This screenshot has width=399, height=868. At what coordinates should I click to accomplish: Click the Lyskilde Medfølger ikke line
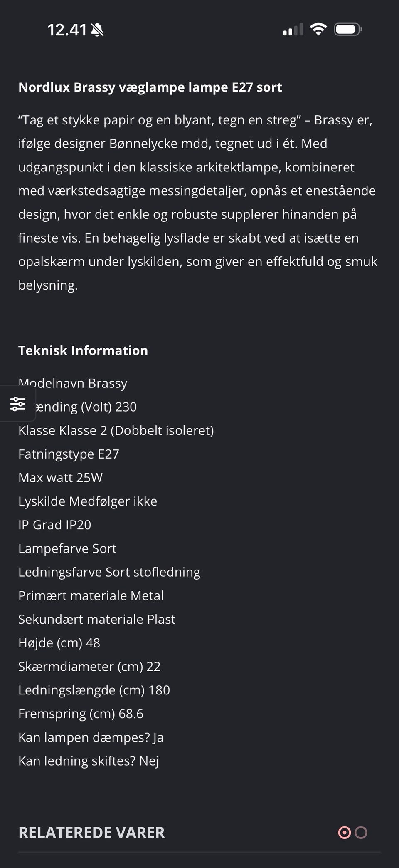[x=88, y=501]
